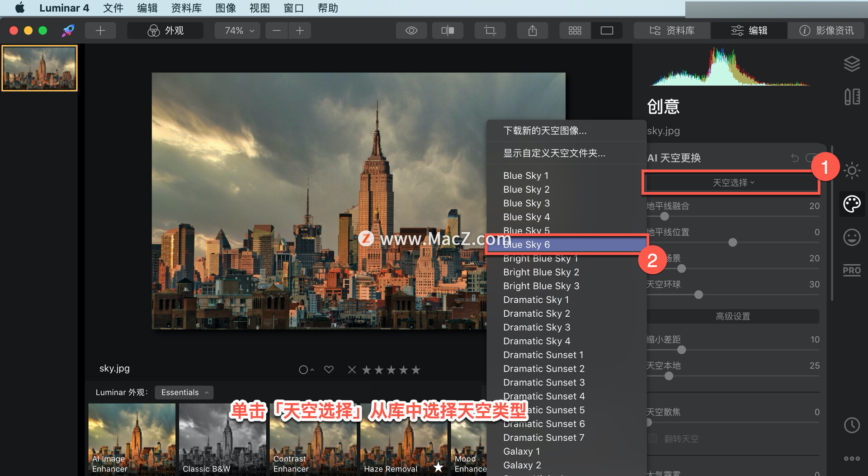868x476 pixels.
Task: Open the layers panel icon
Action: (x=852, y=64)
